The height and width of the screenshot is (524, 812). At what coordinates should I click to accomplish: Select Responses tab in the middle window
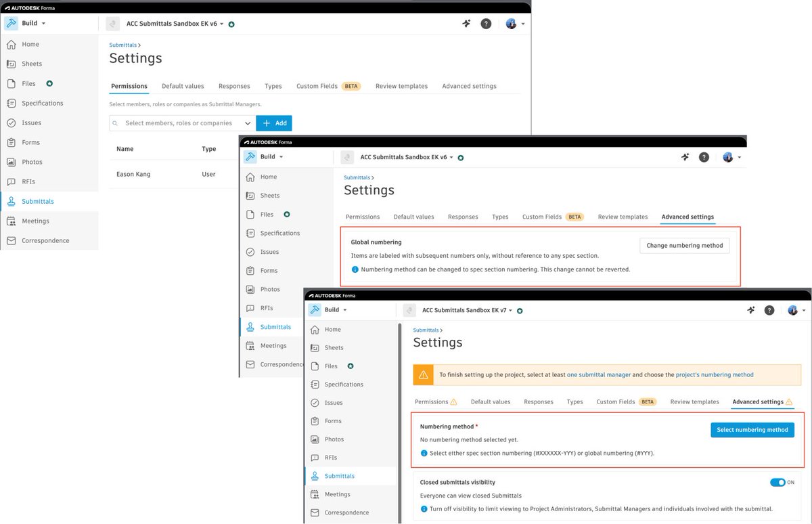tap(463, 217)
